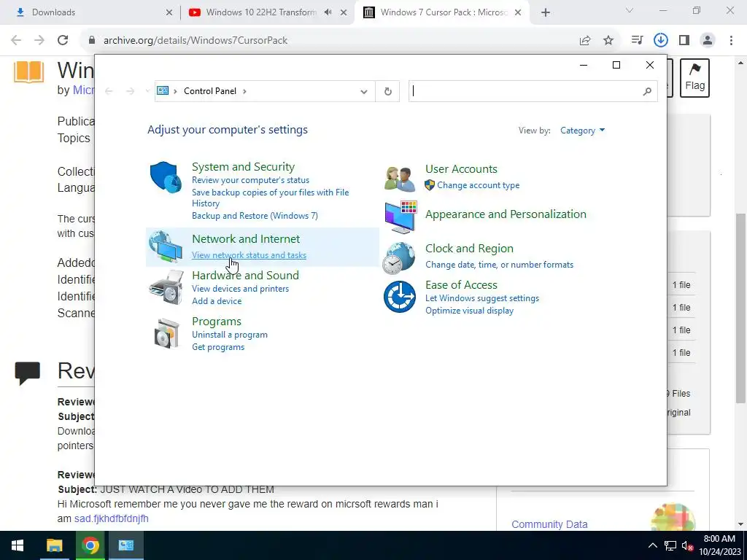Open Clock and Region globe clock icon
The height and width of the screenshot is (560, 747).
coord(399,258)
